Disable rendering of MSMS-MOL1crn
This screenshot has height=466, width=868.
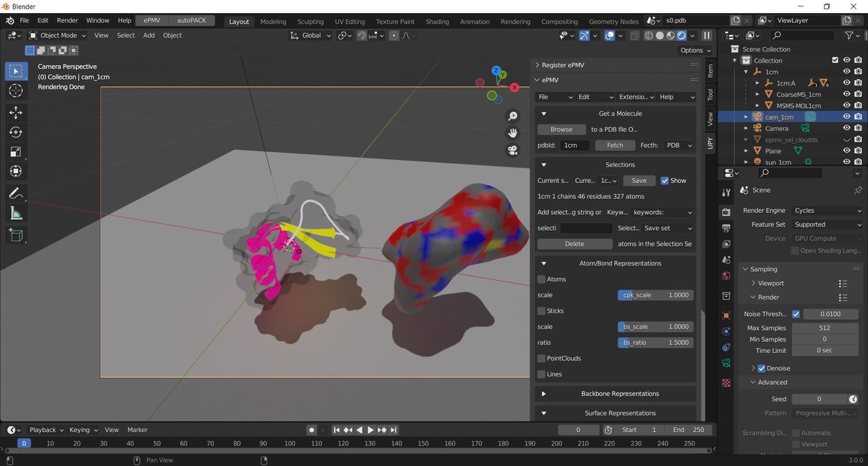(x=858, y=106)
